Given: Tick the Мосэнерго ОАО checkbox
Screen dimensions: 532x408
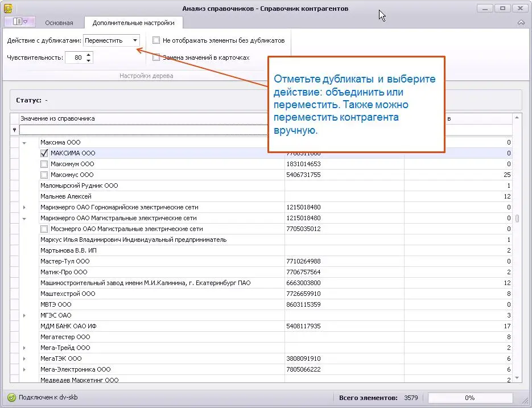Looking at the screenshot, I should click(44, 229).
